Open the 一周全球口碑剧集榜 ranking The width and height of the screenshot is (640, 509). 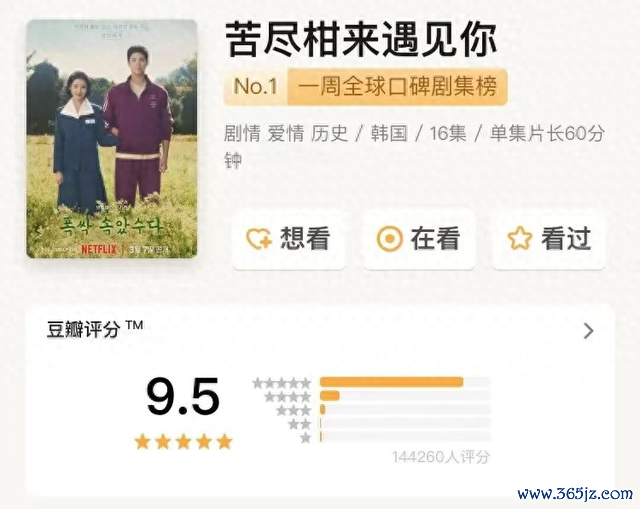[398, 86]
